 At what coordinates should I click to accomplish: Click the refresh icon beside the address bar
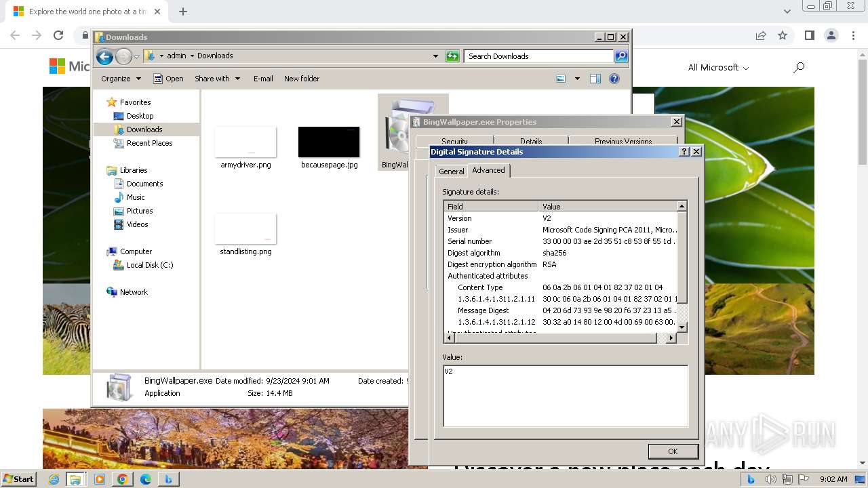pyautogui.click(x=452, y=56)
